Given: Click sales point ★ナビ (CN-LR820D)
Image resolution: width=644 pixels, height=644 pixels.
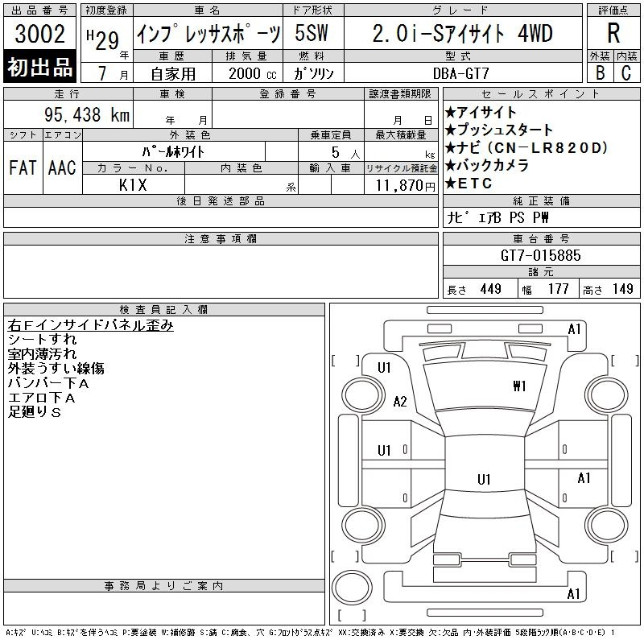Looking at the screenshot, I should pos(526,147).
